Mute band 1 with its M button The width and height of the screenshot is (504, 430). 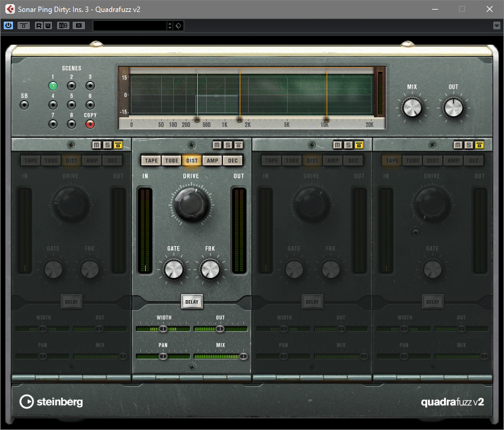pyautogui.click(x=96, y=145)
